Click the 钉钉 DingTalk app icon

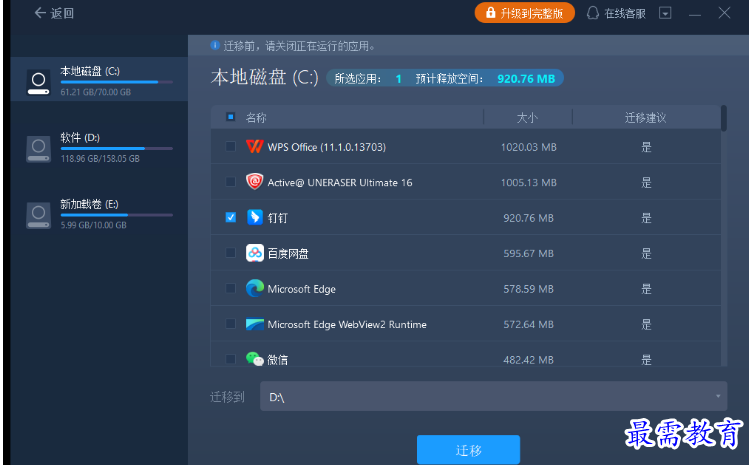pos(255,217)
